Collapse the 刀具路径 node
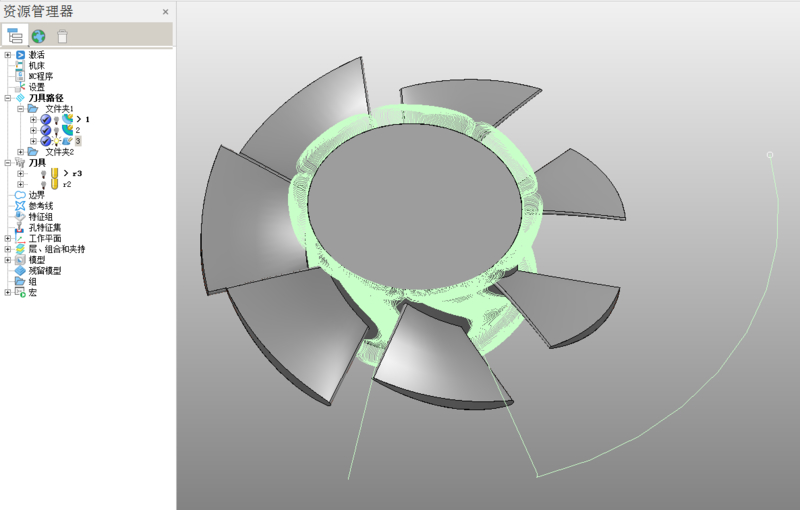 pos(8,98)
